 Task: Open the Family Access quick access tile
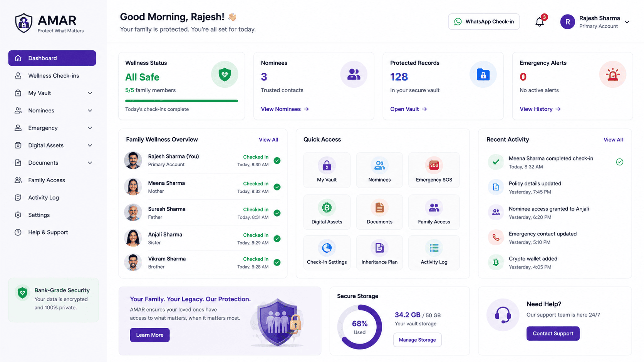tap(434, 212)
